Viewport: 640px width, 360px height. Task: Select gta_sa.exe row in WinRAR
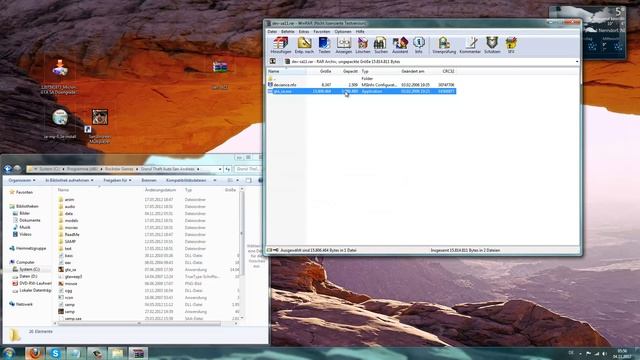point(361,91)
